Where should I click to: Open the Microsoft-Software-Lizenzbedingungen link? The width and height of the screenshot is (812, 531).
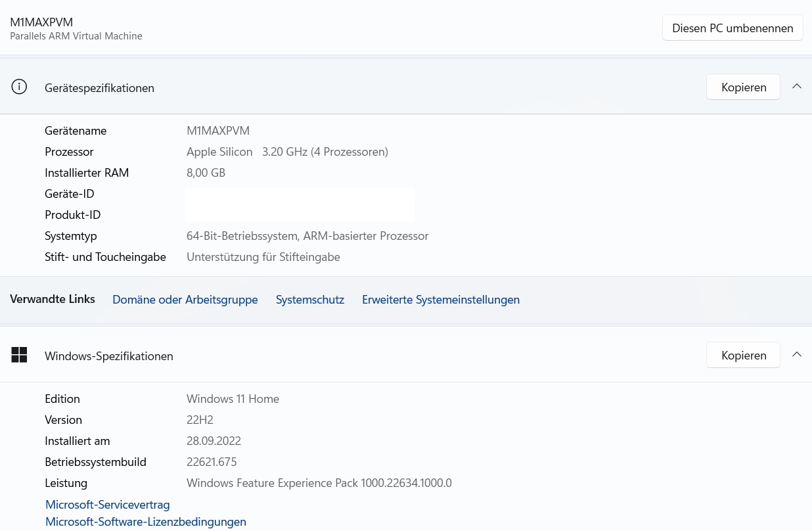point(146,522)
